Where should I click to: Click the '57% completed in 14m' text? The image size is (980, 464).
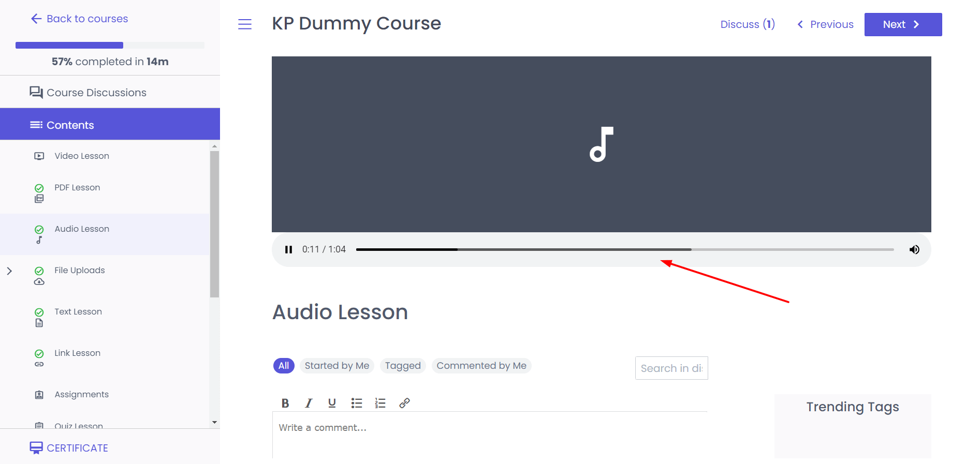click(110, 62)
